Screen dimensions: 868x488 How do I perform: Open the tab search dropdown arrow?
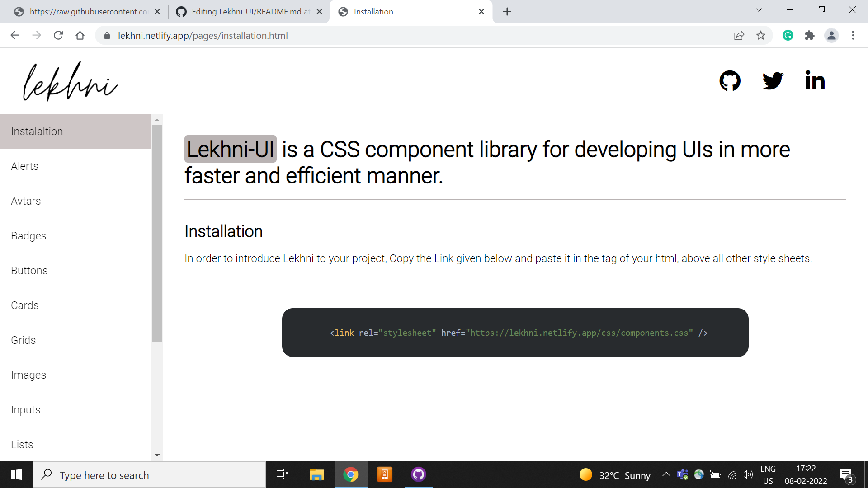(759, 9)
